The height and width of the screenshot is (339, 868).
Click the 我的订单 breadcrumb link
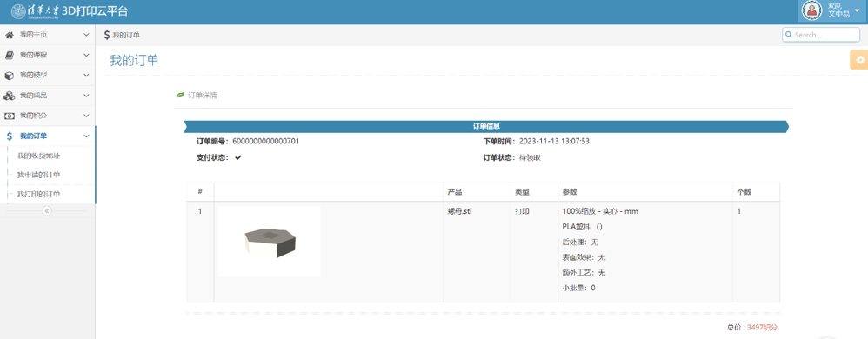coord(126,36)
